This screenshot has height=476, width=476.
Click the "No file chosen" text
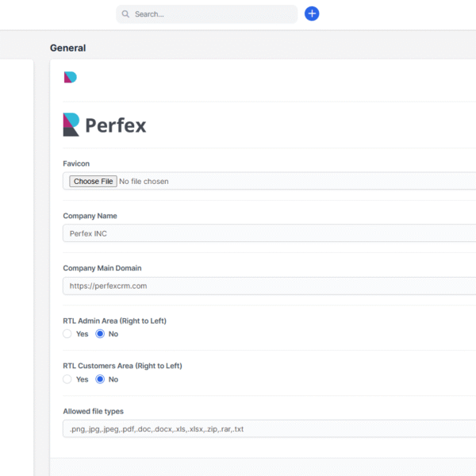[144, 182]
